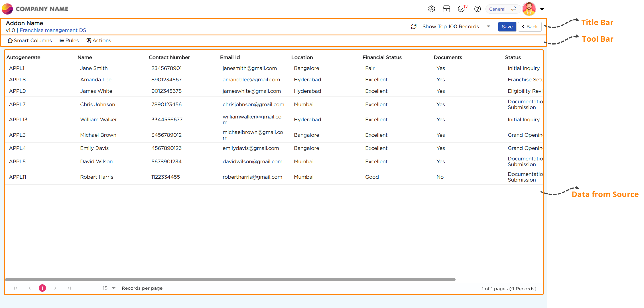Viewport: 644px width, 308px height.
Task: Toggle the General workspace switcher
Action: pos(503,9)
